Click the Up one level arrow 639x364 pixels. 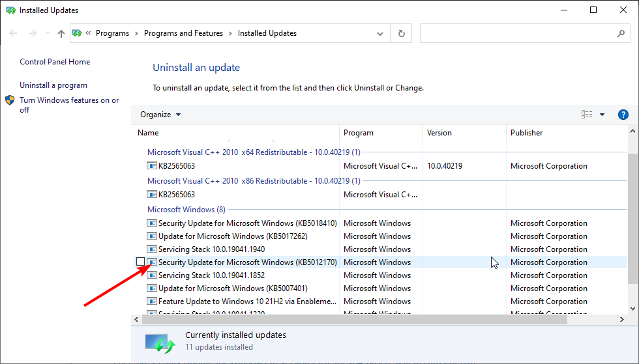tap(61, 33)
